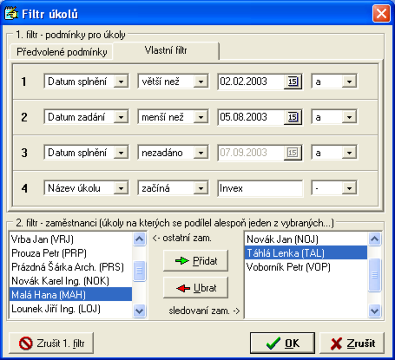Image resolution: width=395 pixels, height=360 pixels.
Task: Open calendar picker for date 05.08.2003
Action: (293, 117)
